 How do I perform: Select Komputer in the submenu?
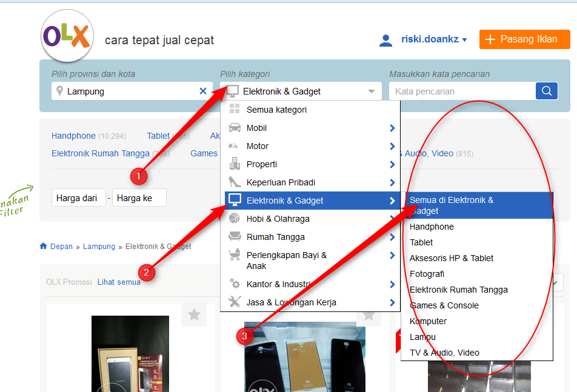(x=477, y=321)
